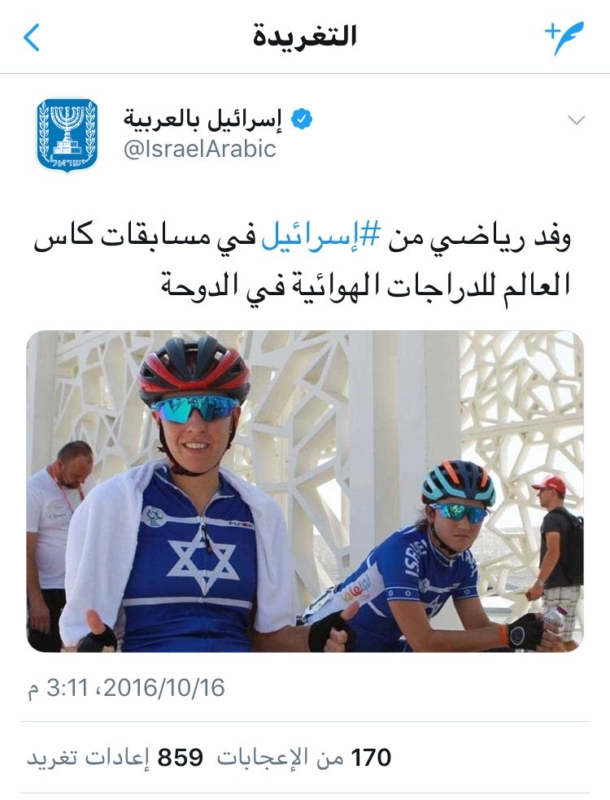
Task: Tap the التغريدة page title
Action: click(304, 37)
